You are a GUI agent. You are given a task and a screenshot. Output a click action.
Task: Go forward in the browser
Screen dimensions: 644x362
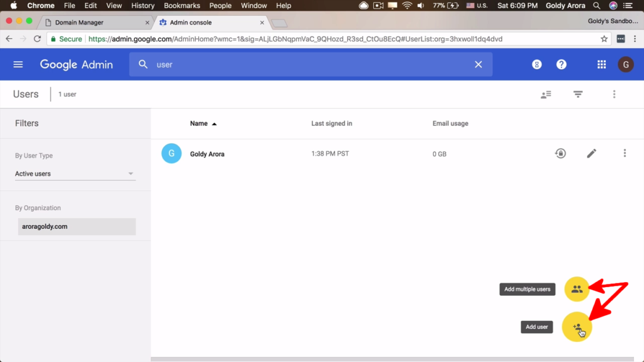[x=23, y=39]
